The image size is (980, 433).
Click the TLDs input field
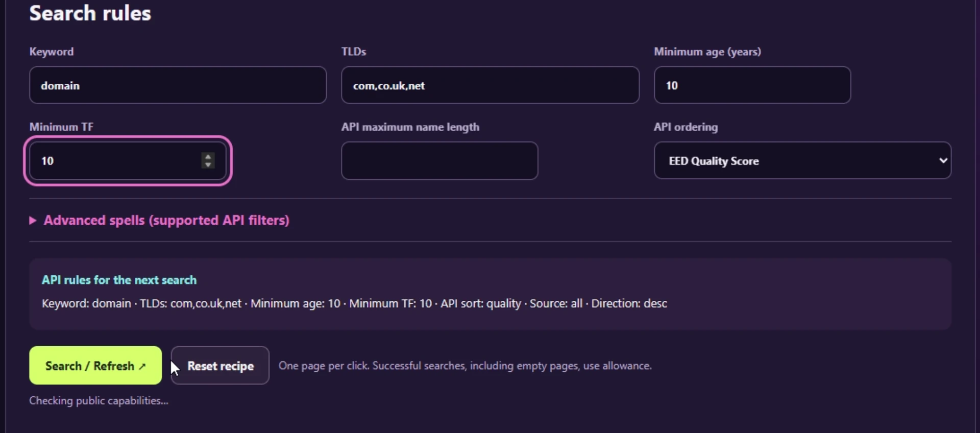[490, 85]
